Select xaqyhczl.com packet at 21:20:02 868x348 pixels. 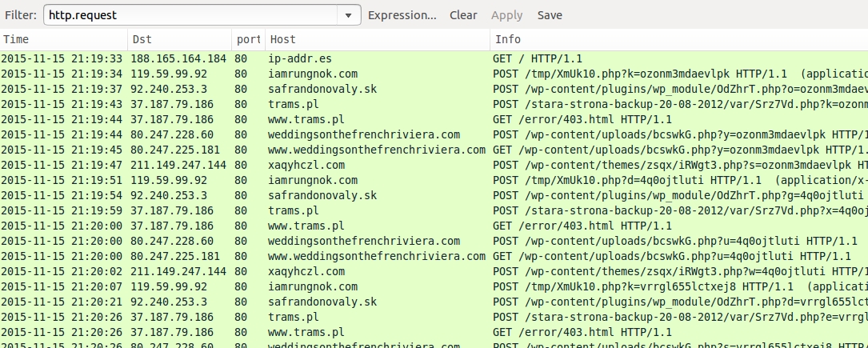306,271
